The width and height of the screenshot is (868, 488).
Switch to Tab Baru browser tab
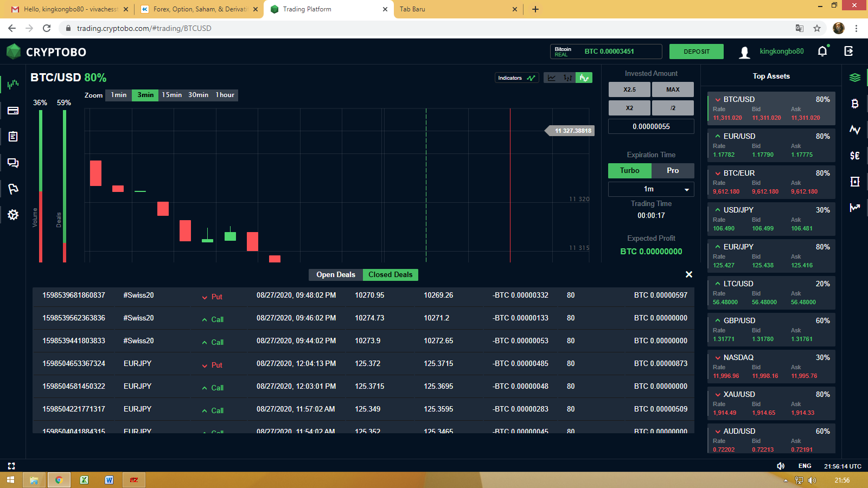coord(458,9)
